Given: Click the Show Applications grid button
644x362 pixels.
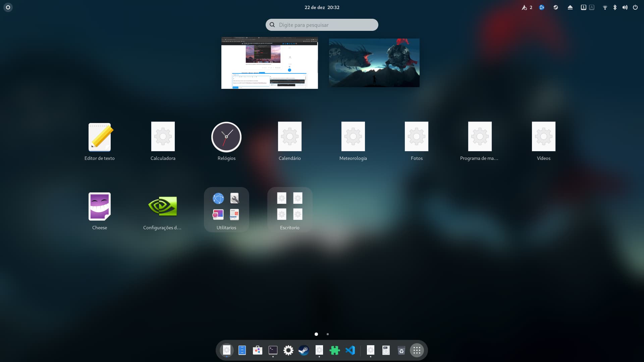Looking at the screenshot, I should coord(417,350).
